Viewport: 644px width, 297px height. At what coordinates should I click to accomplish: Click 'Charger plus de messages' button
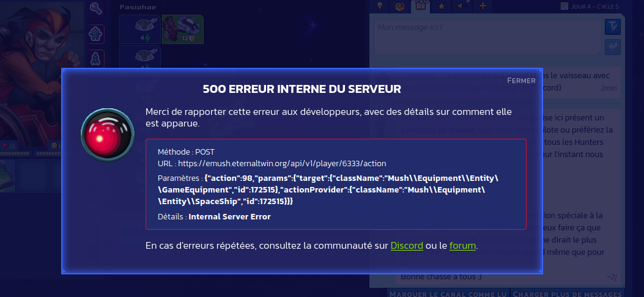[x=568, y=293]
